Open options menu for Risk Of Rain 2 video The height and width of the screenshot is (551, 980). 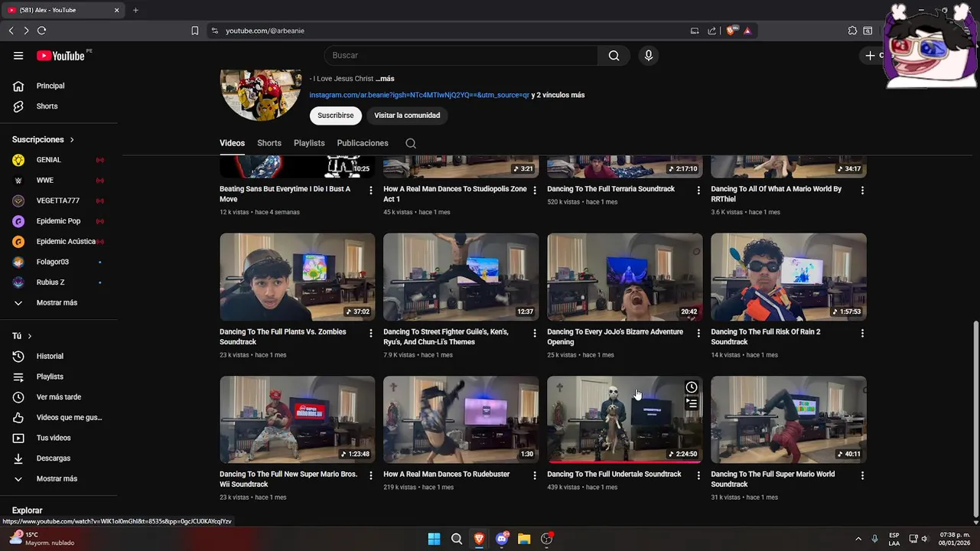coord(862,333)
